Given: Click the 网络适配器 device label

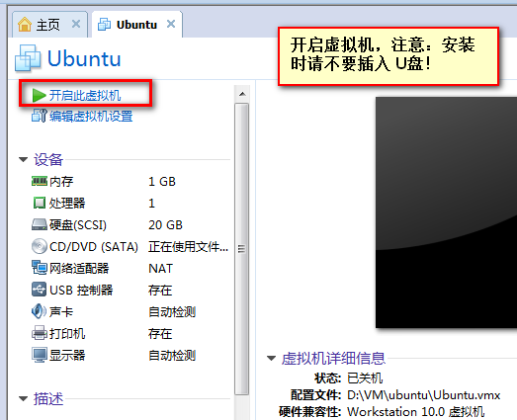Looking at the screenshot, I should (79, 269).
